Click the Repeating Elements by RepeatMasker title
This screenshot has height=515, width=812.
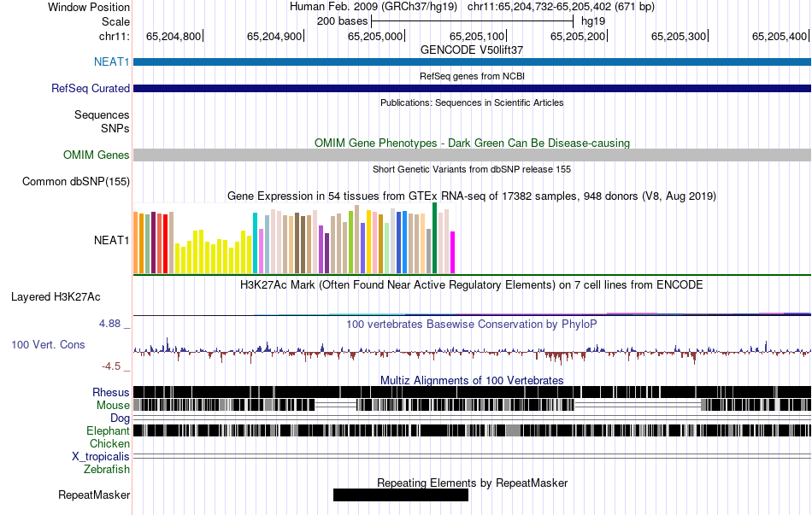(x=472, y=483)
